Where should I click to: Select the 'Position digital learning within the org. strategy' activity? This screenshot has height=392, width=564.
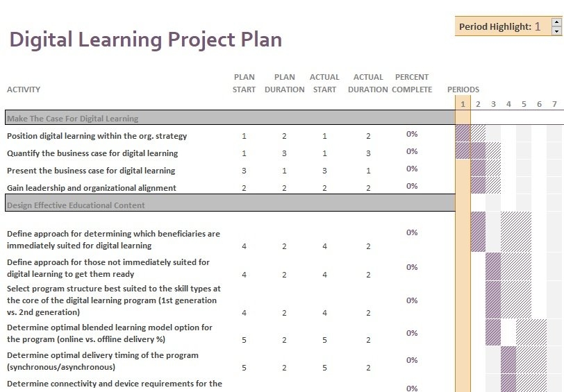pyautogui.click(x=97, y=136)
